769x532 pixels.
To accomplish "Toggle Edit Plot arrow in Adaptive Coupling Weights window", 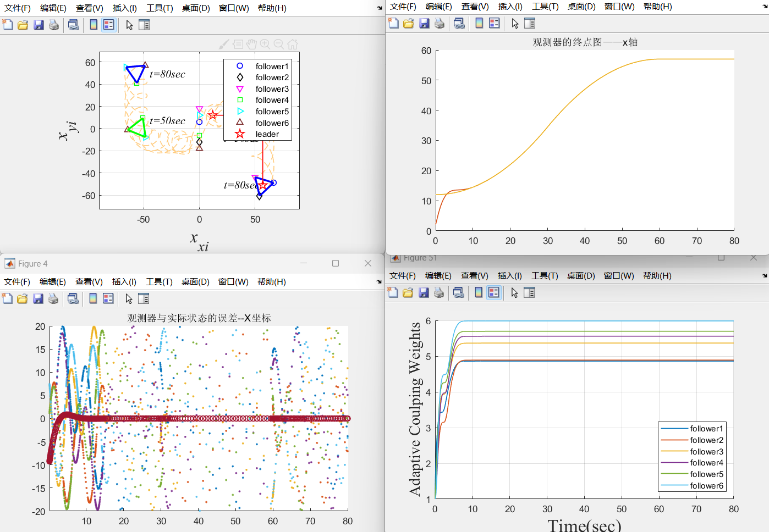I will pos(514,292).
